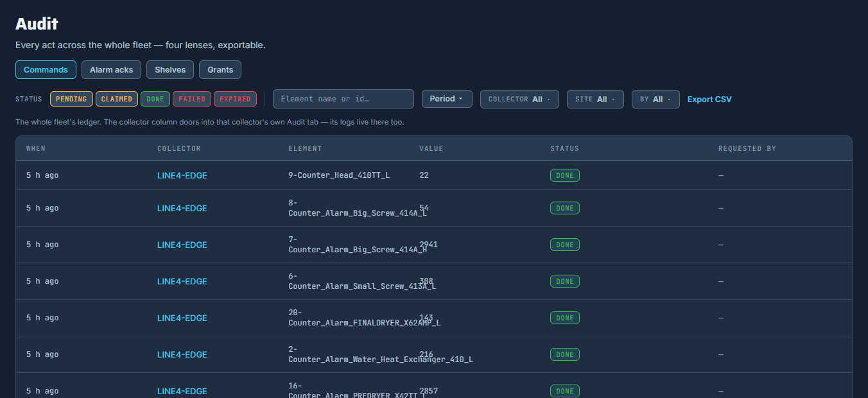Open the Period dropdown
868x398 pixels.
447,99
